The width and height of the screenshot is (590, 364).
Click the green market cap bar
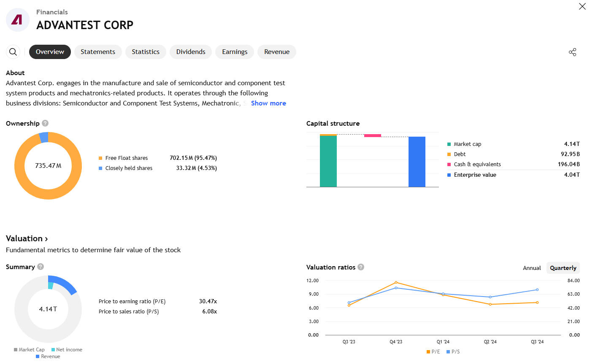point(328,161)
